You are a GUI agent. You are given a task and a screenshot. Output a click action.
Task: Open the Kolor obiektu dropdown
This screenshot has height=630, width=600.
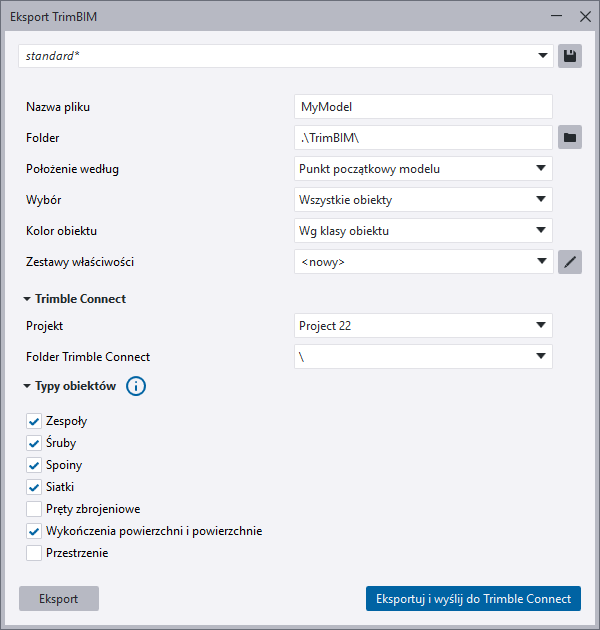(x=423, y=231)
